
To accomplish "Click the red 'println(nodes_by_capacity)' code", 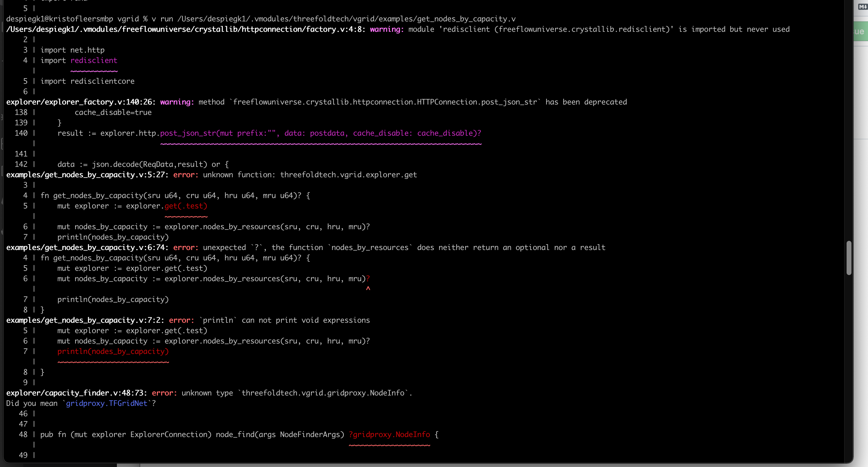I will click(x=113, y=351).
